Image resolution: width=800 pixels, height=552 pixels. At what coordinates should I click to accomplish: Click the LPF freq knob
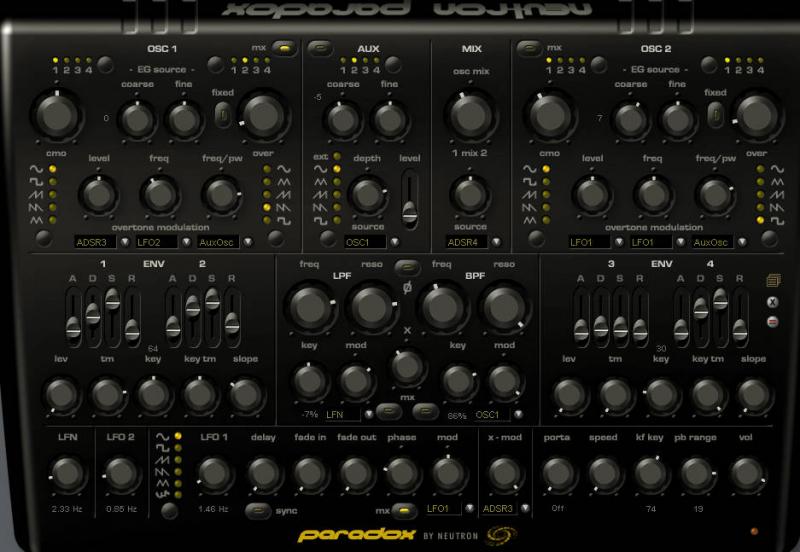pos(310,308)
